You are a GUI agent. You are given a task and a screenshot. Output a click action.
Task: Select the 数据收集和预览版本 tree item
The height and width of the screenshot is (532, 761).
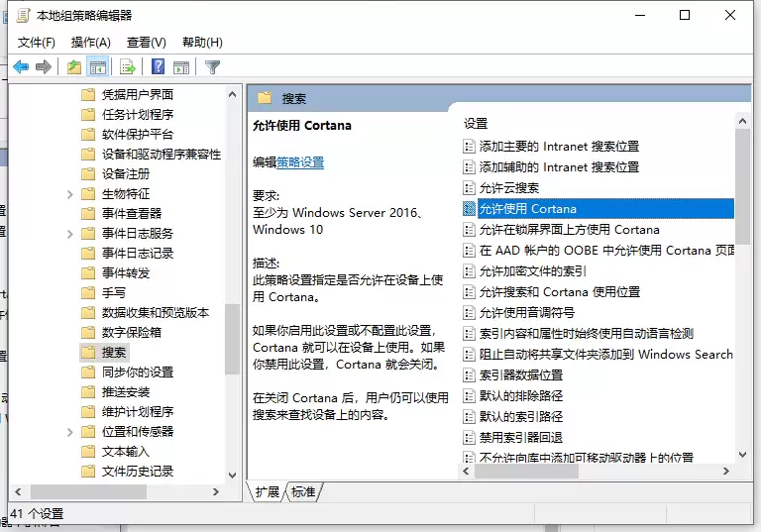point(156,313)
